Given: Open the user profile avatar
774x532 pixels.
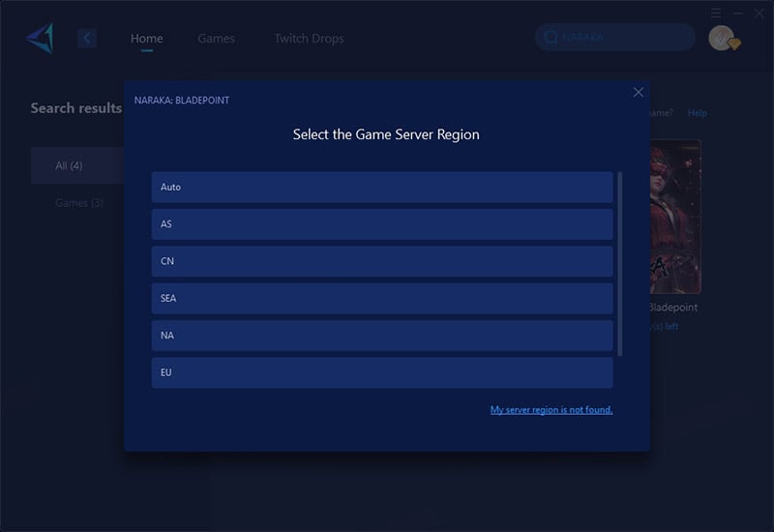Looking at the screenshot, I should tap(721, 38).
